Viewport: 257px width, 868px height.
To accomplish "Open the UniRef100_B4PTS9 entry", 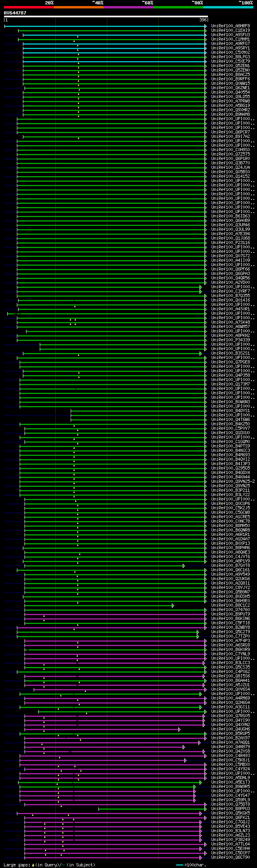I will [230, 446].
